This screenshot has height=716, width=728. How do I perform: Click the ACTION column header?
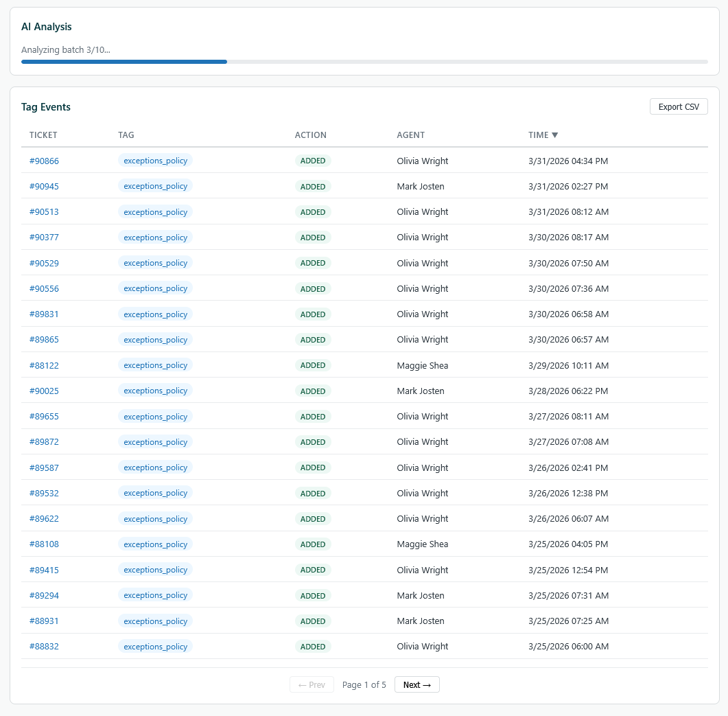point(311,135)
